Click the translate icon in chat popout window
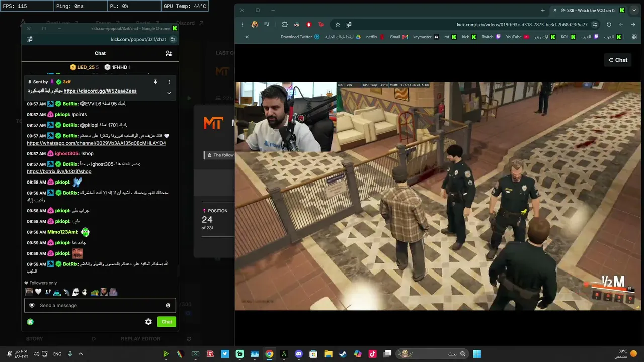Image resolution: width=644 pixels, height=362 pixels. pos(30,39)
